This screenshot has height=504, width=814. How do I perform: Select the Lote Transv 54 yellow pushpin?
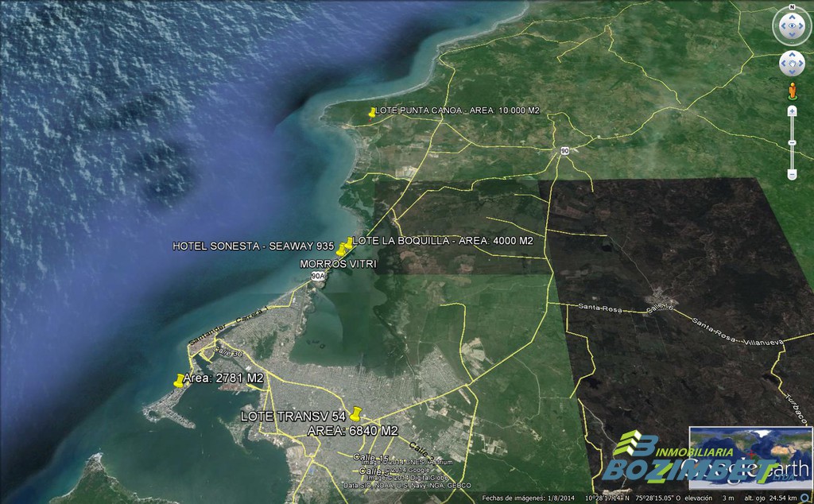click(x=355, y=414)
